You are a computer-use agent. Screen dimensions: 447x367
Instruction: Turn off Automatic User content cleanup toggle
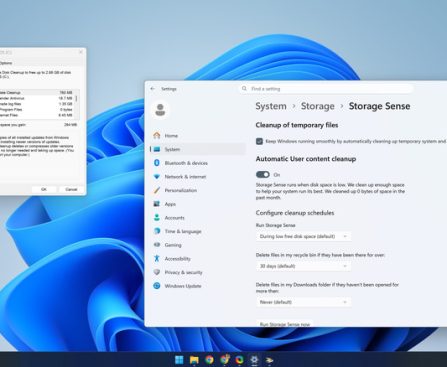[263, 175]
